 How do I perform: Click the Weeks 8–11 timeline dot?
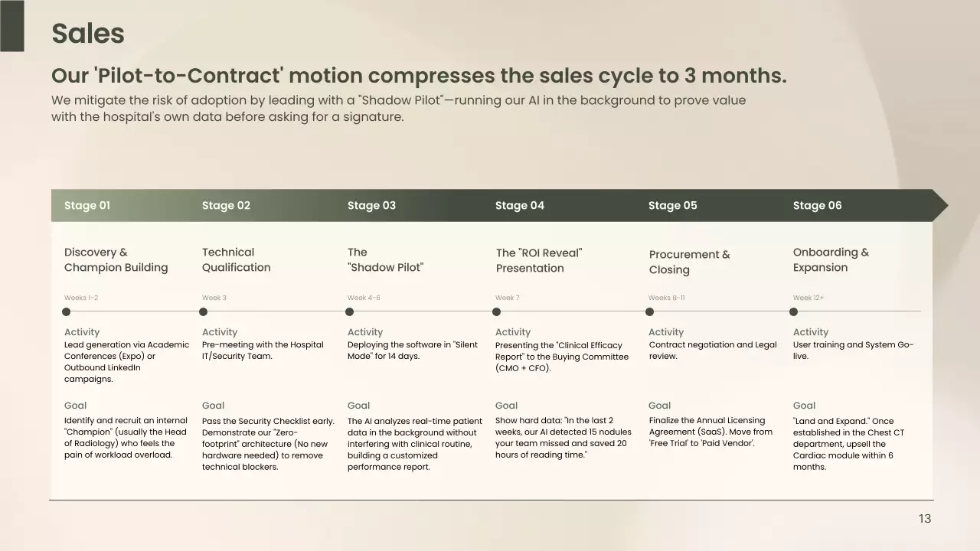click(x=649, y=311)
